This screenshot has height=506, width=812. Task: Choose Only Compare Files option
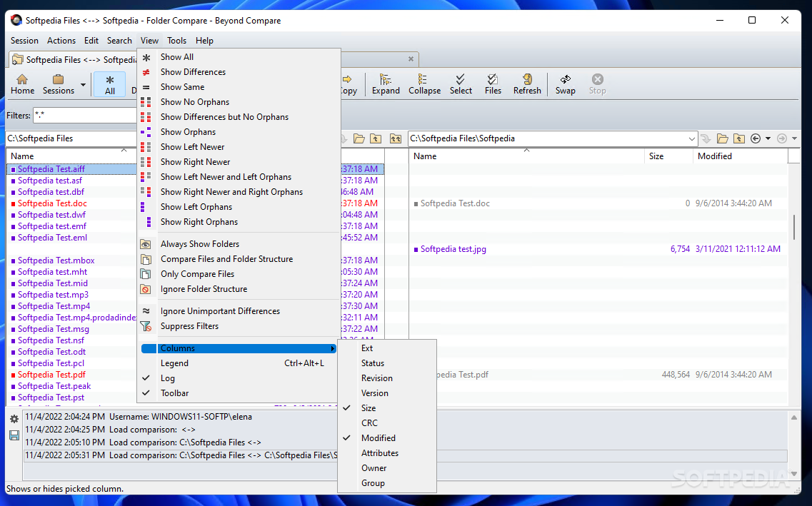click(239, 274)
